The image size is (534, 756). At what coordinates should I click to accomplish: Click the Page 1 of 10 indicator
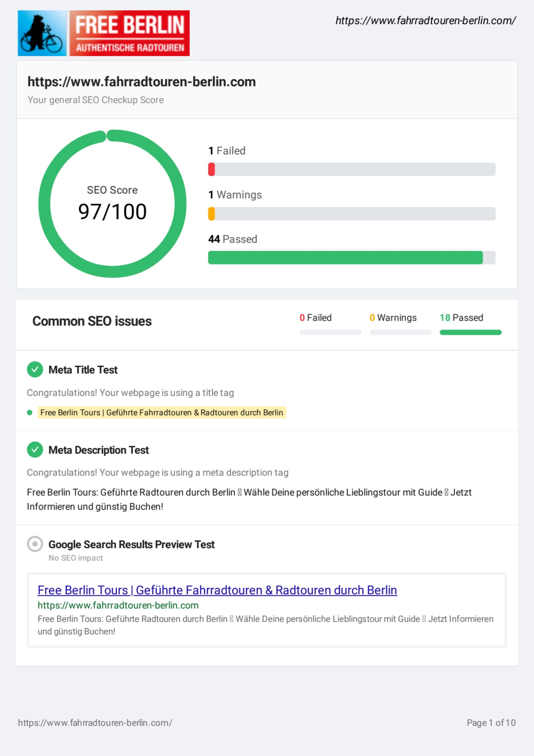[491, 723]
